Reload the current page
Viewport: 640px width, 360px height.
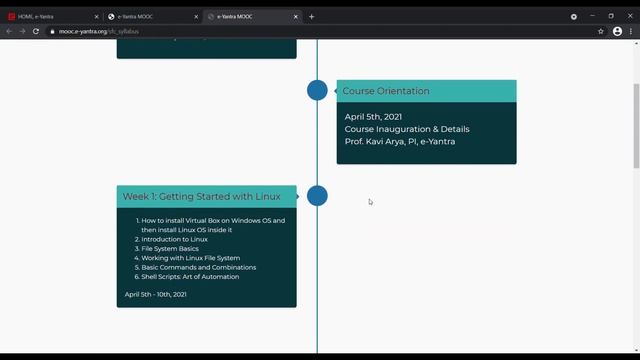tap(36, 31)
